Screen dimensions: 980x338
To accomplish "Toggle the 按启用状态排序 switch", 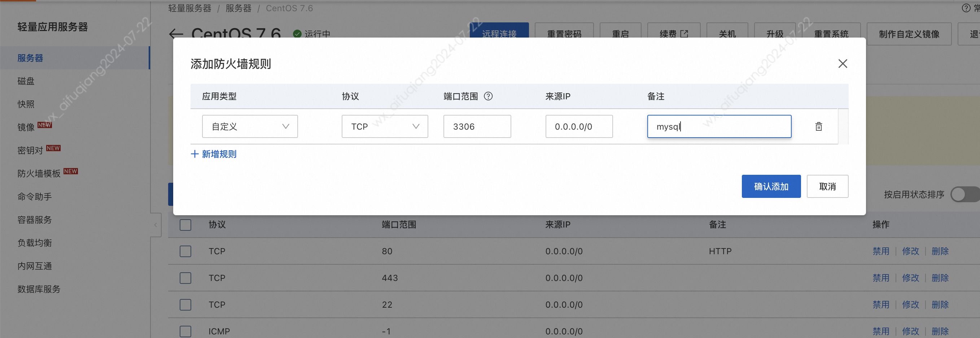I will tap(964, 195).
